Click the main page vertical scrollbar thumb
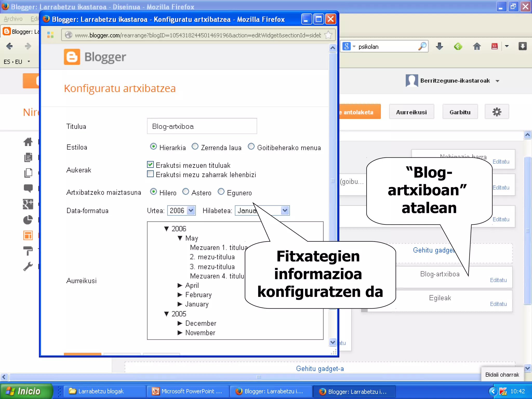Screen dimensions: 532x399 (528, 230)
